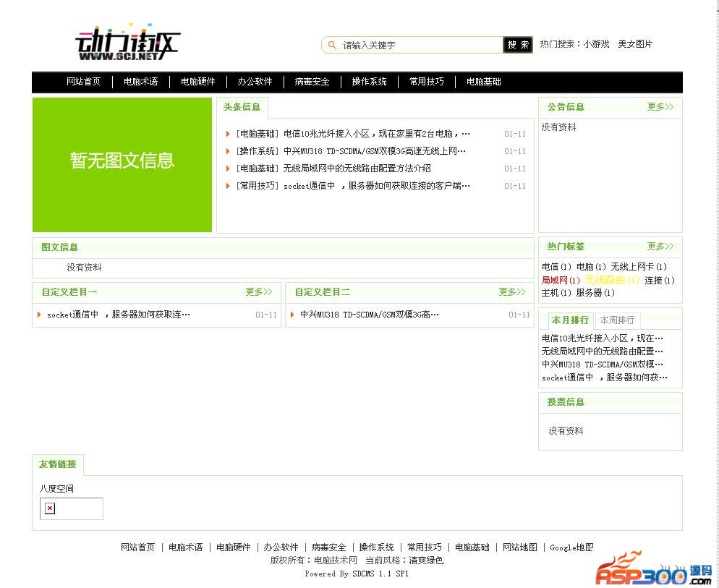Open headline 无线局域网中的无线路由配置方法介绍

(x=357, y=169)
